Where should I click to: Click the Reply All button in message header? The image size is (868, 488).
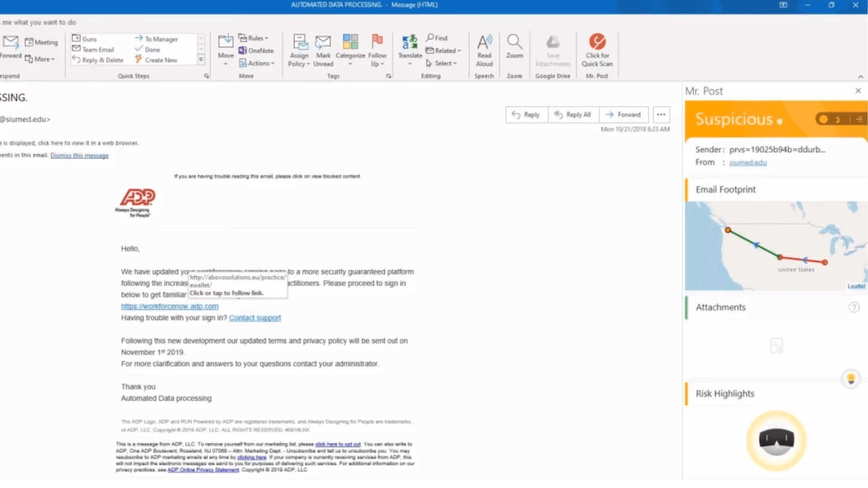coord(573,115)
